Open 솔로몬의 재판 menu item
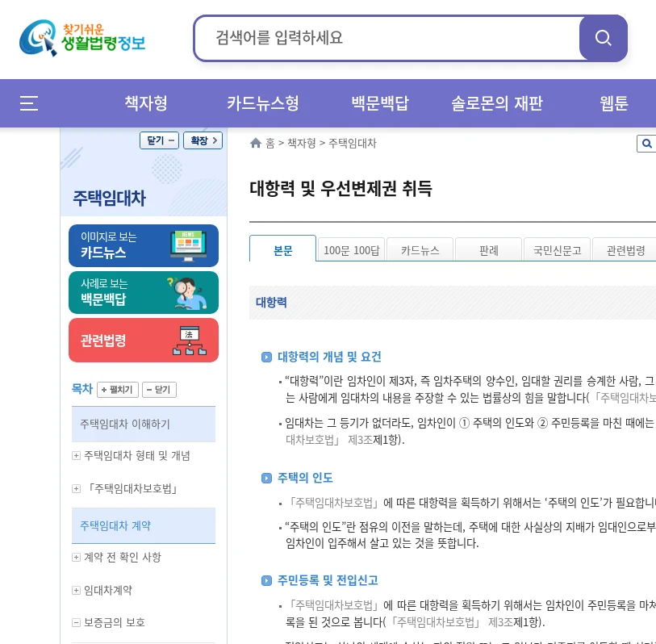656x644 pixels. click(x=496, y=103)
